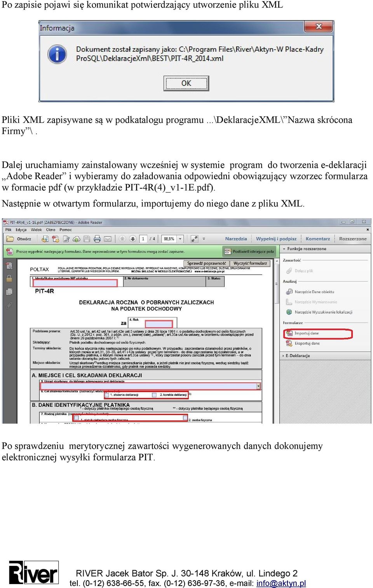The image size is (373, 588).
Task: Open the Okno menu
Action: (51, 229)
